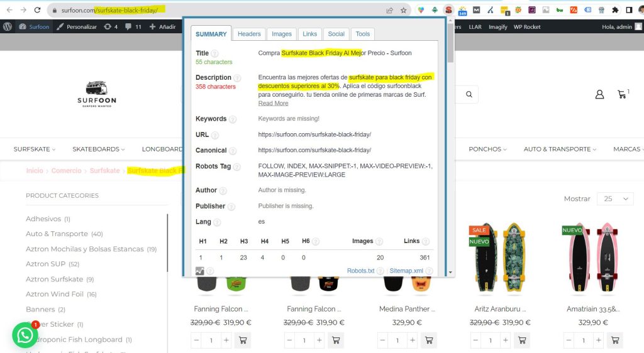Go back with the browser back arrow

pos(9,10)
